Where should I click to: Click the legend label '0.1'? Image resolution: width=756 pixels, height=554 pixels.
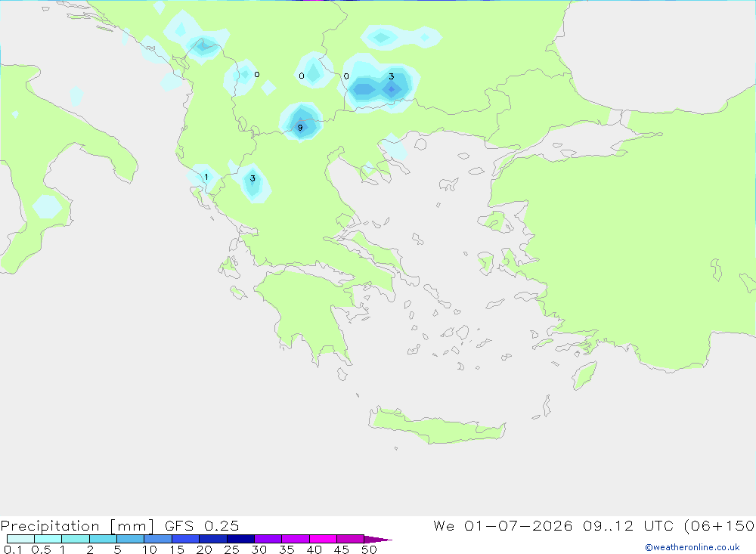(13, 549)
